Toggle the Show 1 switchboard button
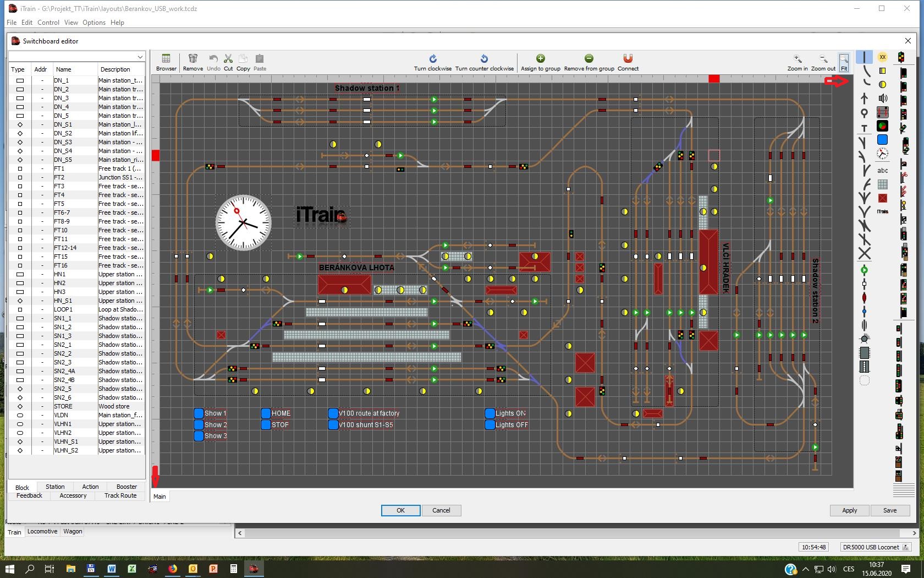The width and height of the screenshot is (924, 578). tap(199, 413)
